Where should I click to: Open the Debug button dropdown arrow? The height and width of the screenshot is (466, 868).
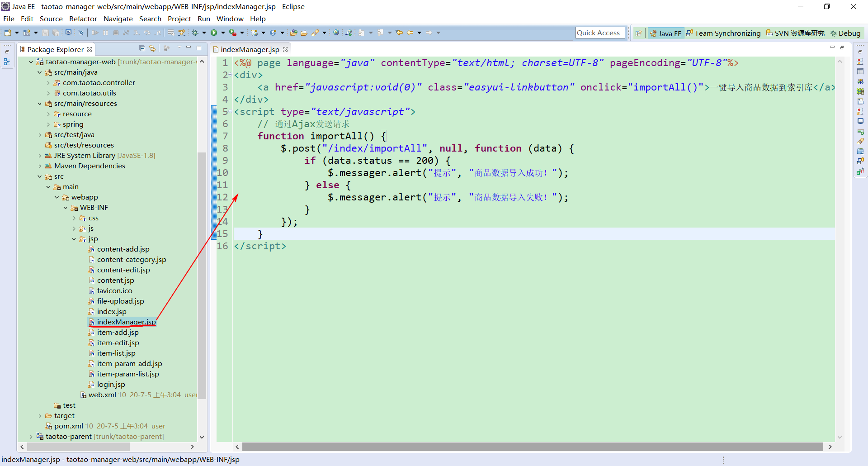tap(204, 33)
